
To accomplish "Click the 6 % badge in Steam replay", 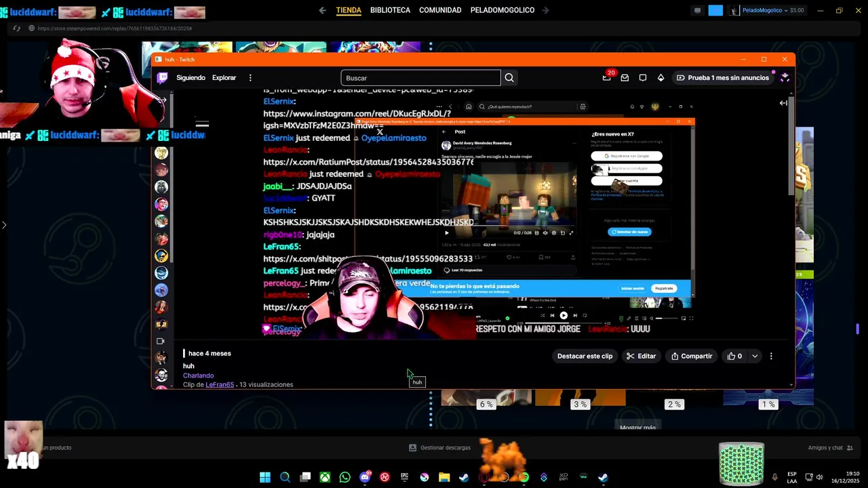I will (x=486, y=404).
